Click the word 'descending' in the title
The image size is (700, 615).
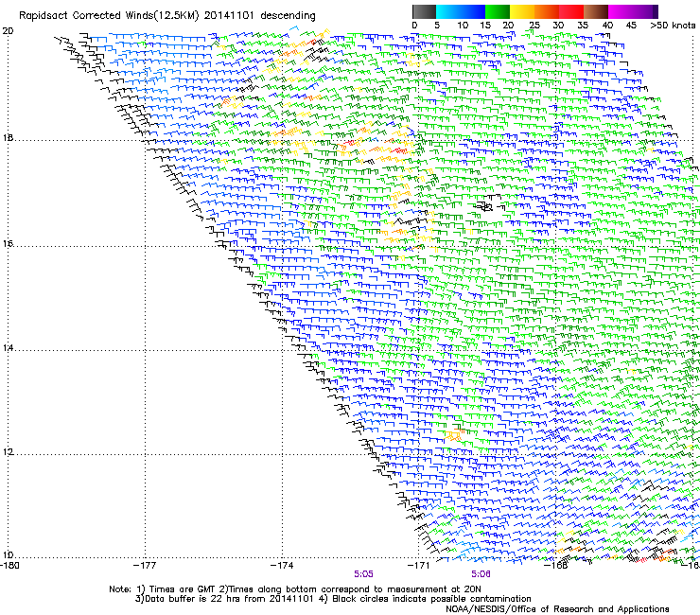[x=288, y=16]
